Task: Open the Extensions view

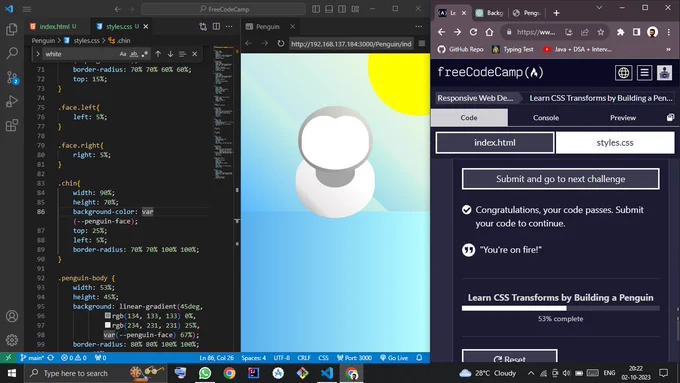Action: pos(12,125)
